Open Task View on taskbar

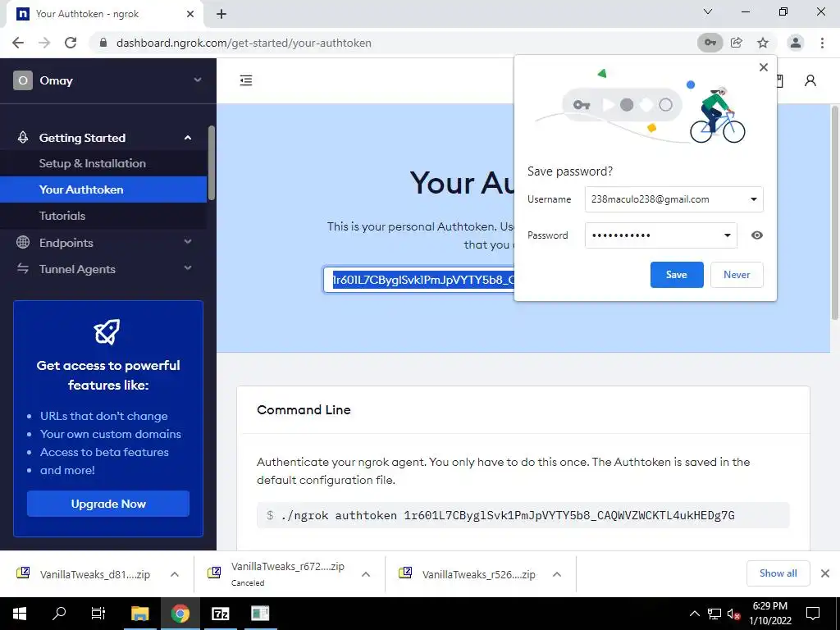click(98, 614)
